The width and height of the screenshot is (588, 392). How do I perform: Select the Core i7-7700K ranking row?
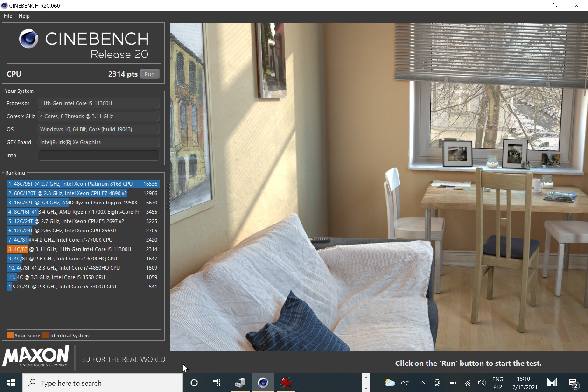tap(83, 240)
